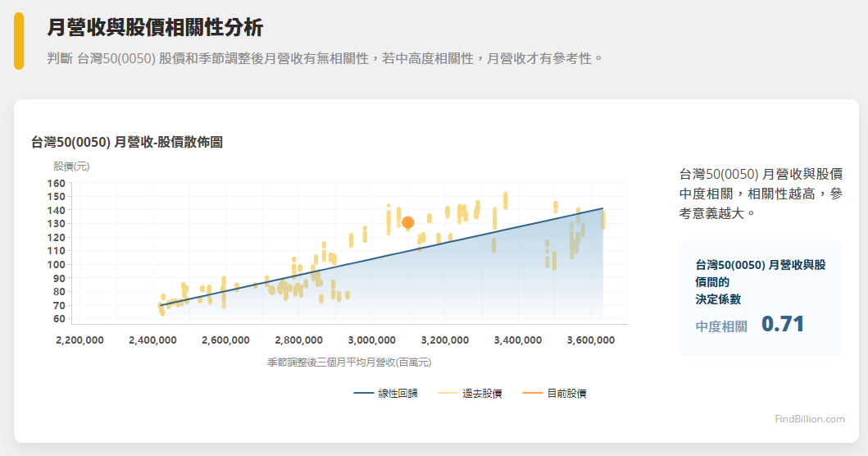Click the orange current stock price dot
This screenshot has width=868, height=456.
(408, 223)
